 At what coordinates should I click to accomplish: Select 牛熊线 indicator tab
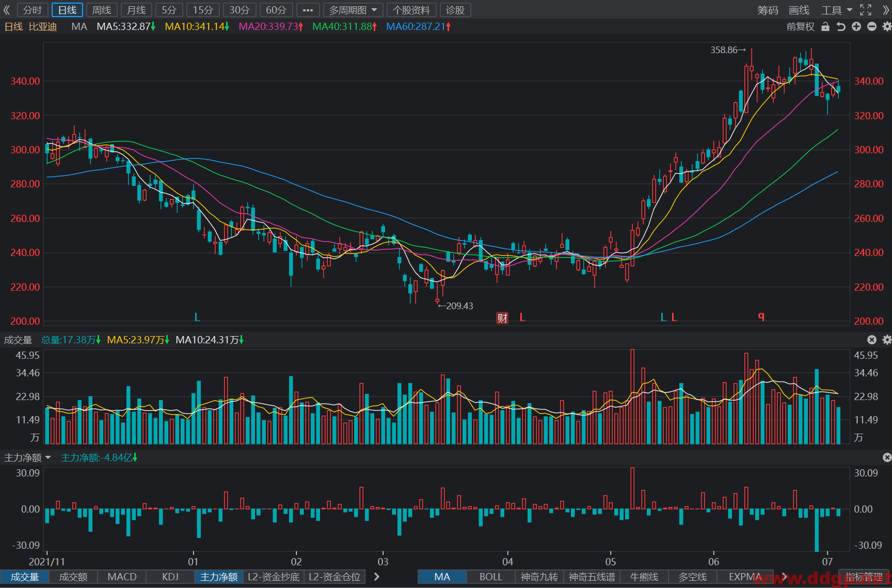click(x=644, y=577)
